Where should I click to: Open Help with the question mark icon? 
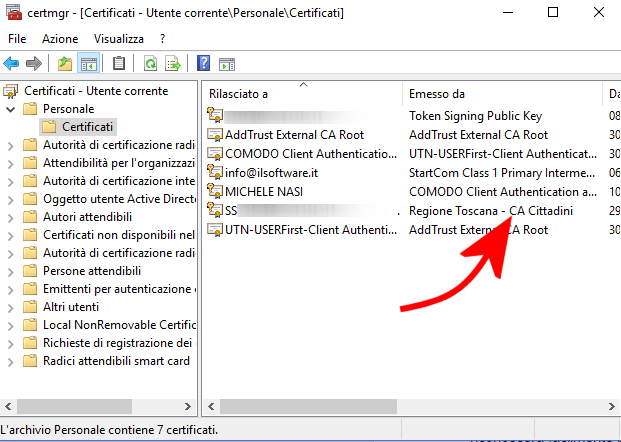[x=203, y=63]
